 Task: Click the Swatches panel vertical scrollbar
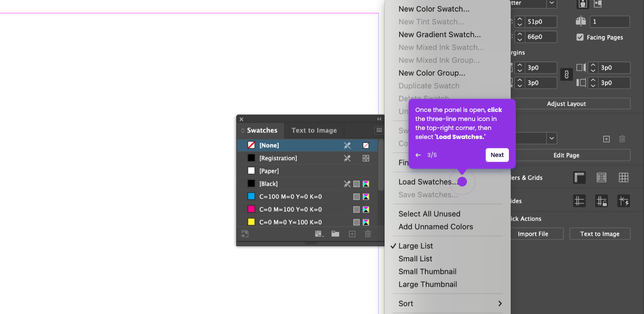click(381, 165)
